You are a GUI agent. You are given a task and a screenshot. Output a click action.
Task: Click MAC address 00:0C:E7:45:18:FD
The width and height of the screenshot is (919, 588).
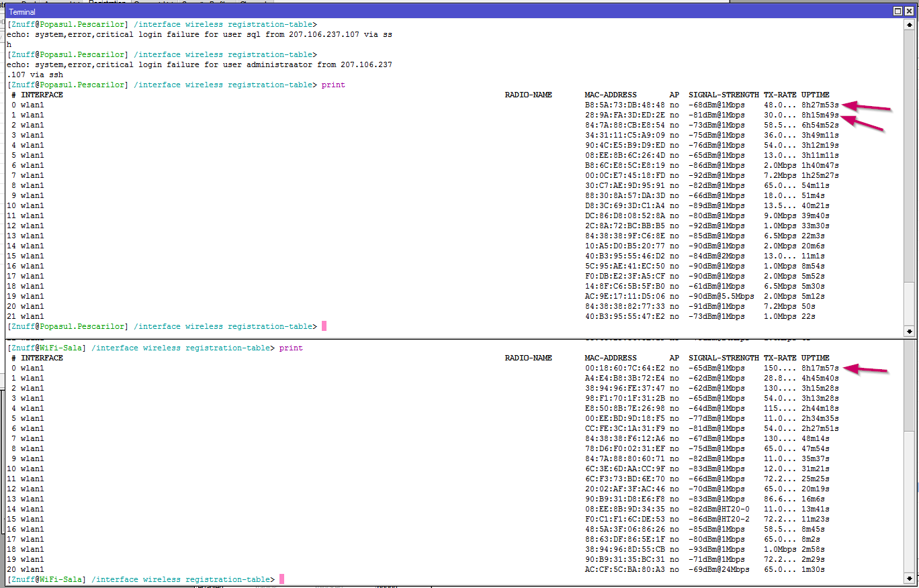(625, 175)
